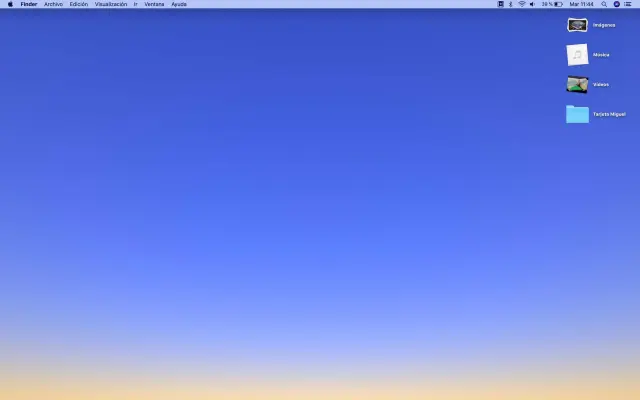Click the Siri icon in menu bar

616,4
